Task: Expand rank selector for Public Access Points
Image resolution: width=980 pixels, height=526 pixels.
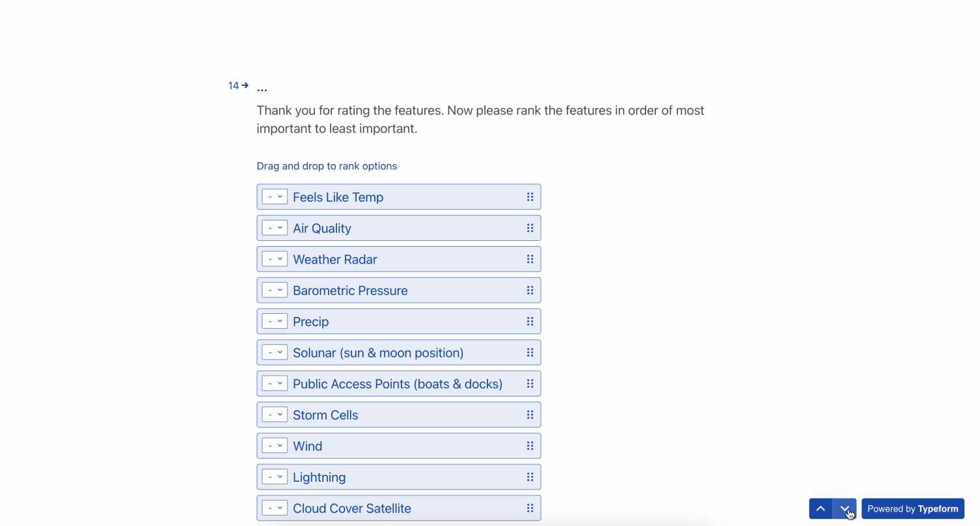Action: (x=275, y=384)
